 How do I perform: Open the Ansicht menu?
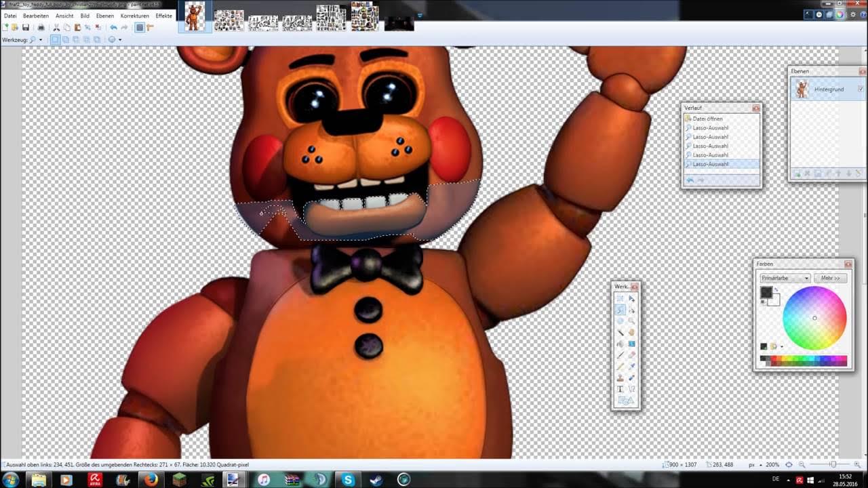[x=64, y=16]
